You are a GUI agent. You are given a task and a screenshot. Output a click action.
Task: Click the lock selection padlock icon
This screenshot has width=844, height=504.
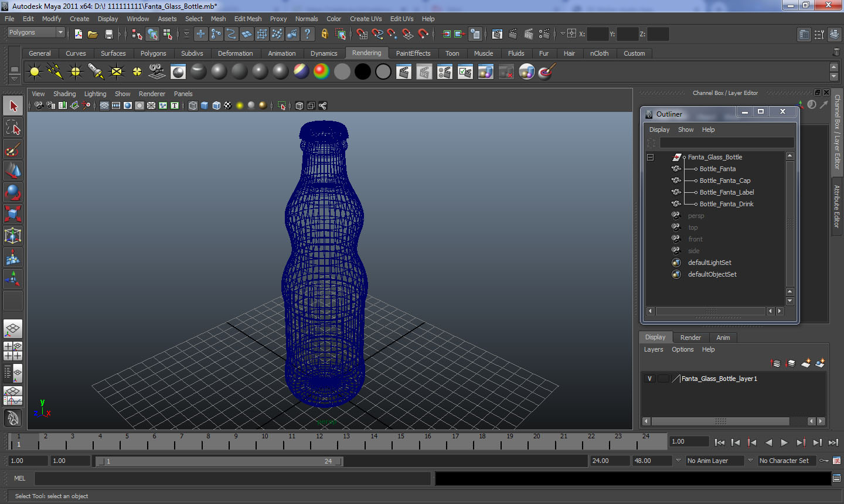324,34
